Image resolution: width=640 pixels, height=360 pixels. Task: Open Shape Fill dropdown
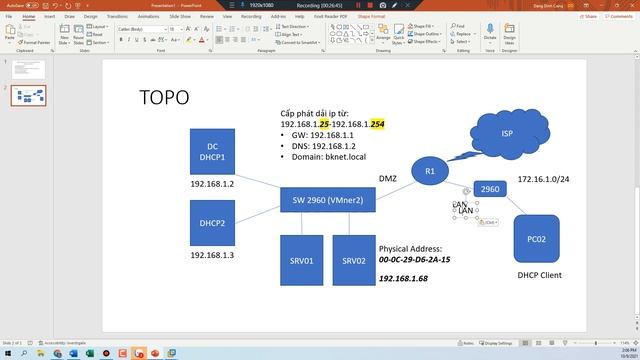point(421,26)
